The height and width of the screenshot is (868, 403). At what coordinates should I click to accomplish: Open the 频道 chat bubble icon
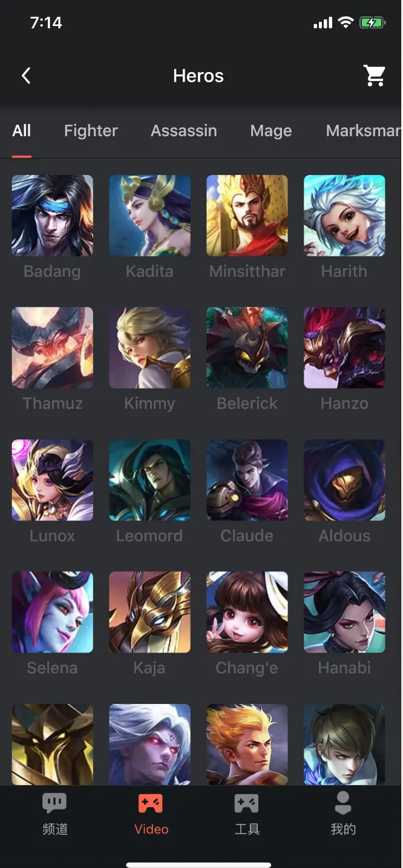coord(54,803)
